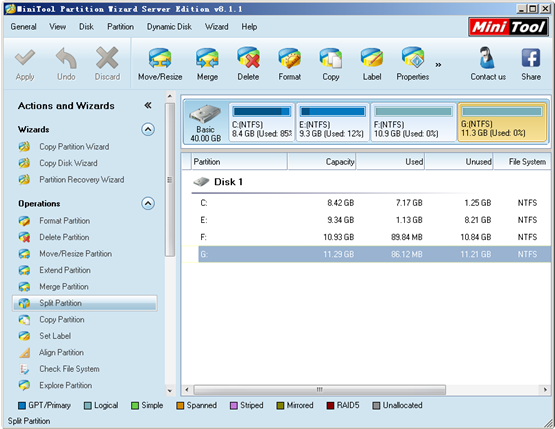
Task: Collapse the Actions and Wizards panel
Action: click(x=148, y=105)
